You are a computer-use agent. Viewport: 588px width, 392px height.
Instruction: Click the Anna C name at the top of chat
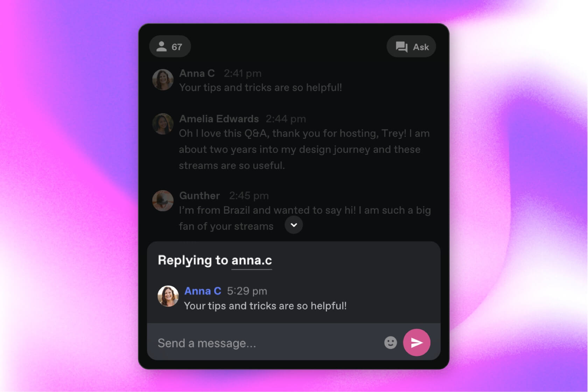point(197,74)
